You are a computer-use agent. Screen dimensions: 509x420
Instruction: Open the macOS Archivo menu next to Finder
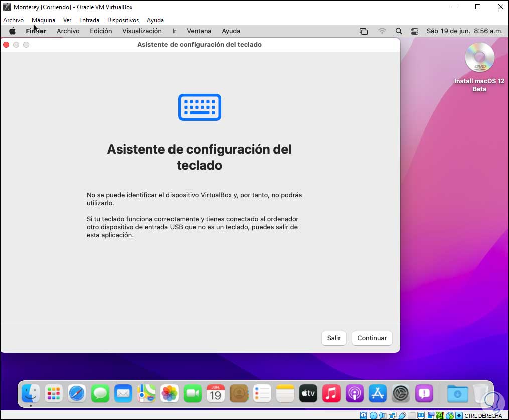68,31
